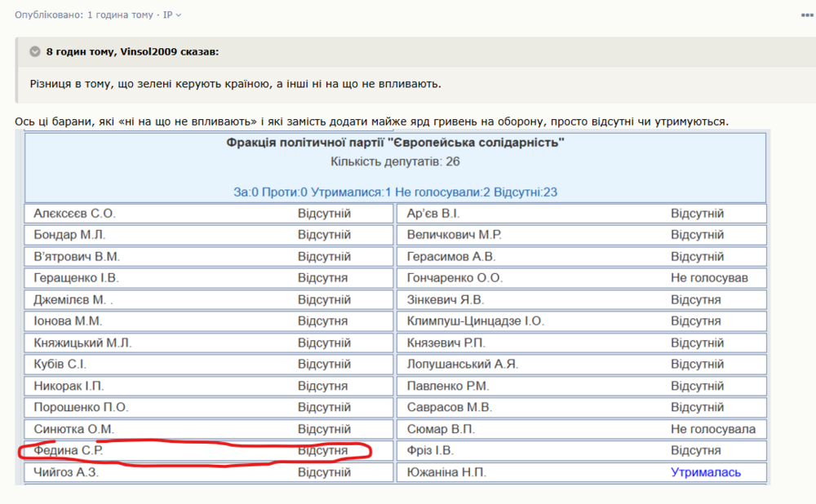Select the name 'Бондар М.Л.'
Image resolution: width=816 pixels, height=504 pixels.
(69, 235)
